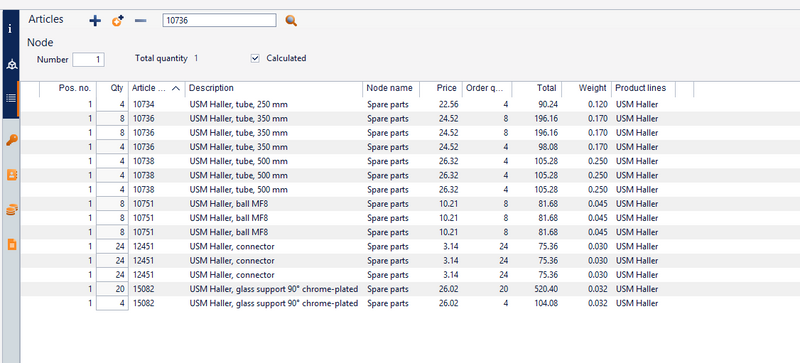Open the coins pricing sidebar icon
Screen dimensions: 800x363
click(12, 210)
